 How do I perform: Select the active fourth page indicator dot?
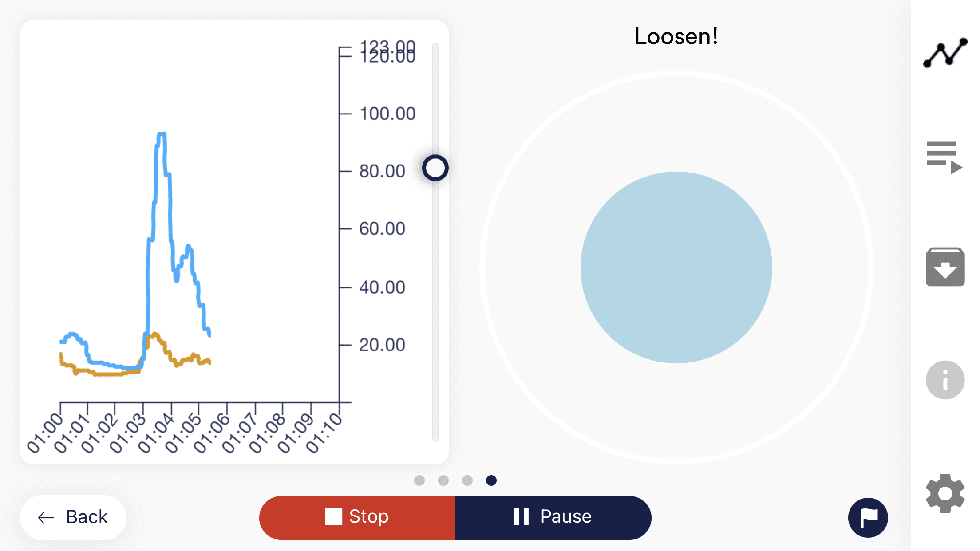pyautogui.click(x=491, y=480)
